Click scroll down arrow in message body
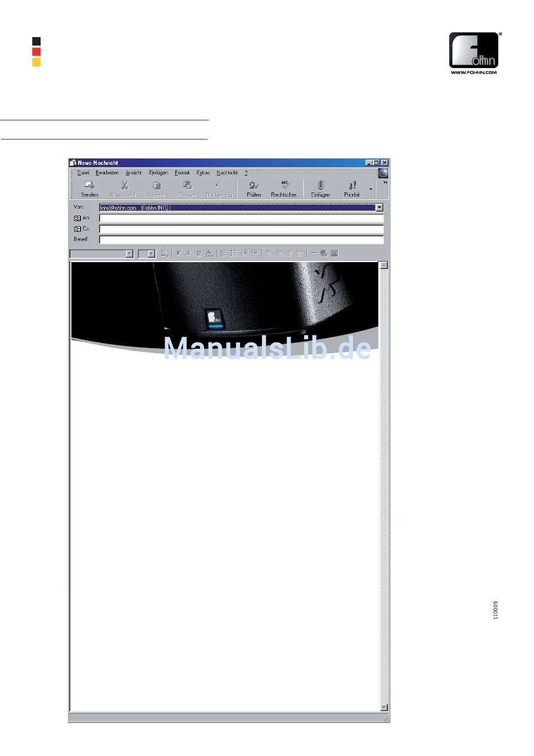The image size is (534, 756). [384, 708]
